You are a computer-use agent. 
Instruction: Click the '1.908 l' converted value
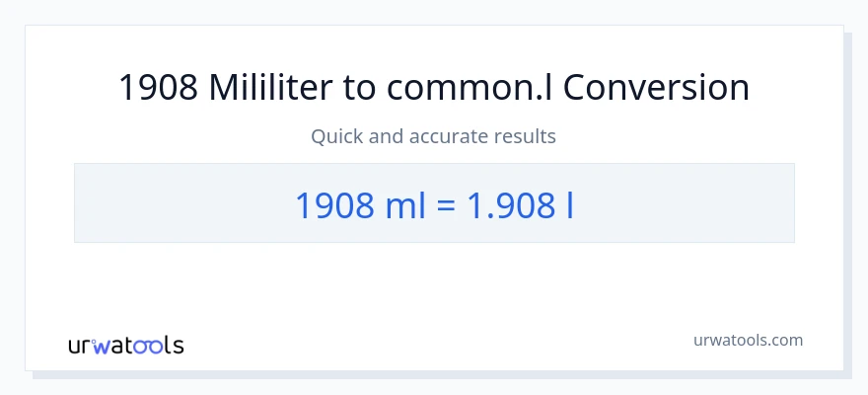[x=520, y=204]
